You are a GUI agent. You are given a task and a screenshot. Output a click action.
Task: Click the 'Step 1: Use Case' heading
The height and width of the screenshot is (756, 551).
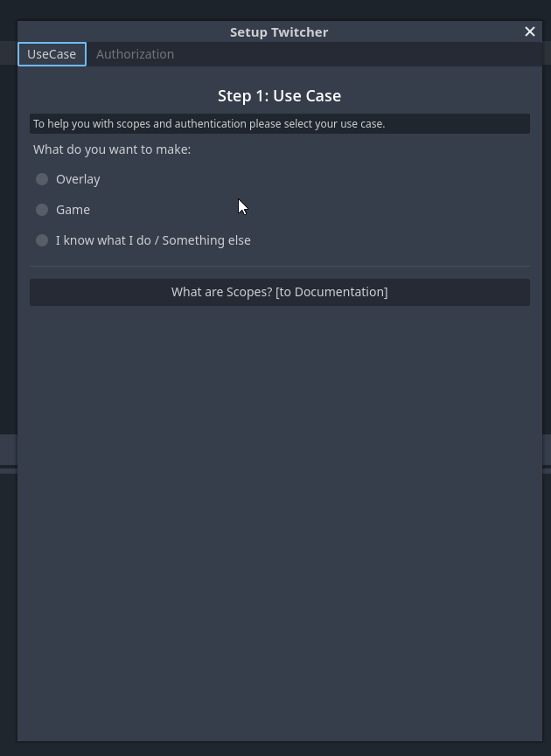(279, 95)
